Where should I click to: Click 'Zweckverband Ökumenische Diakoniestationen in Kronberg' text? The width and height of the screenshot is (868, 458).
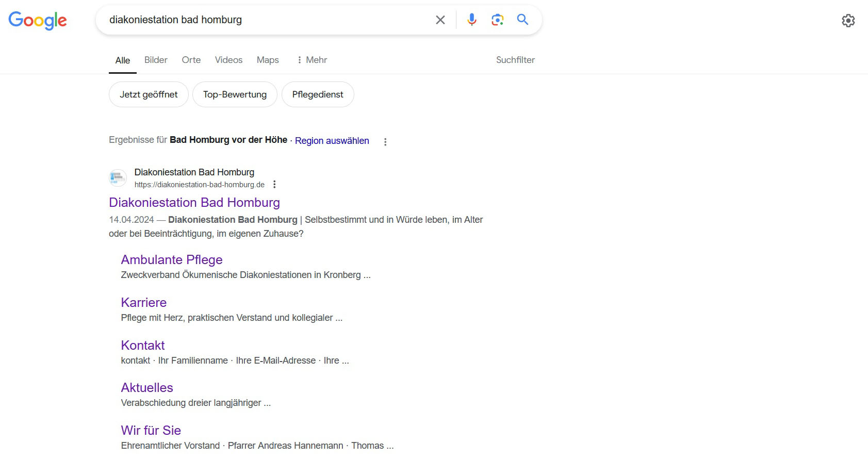(241, 275)
